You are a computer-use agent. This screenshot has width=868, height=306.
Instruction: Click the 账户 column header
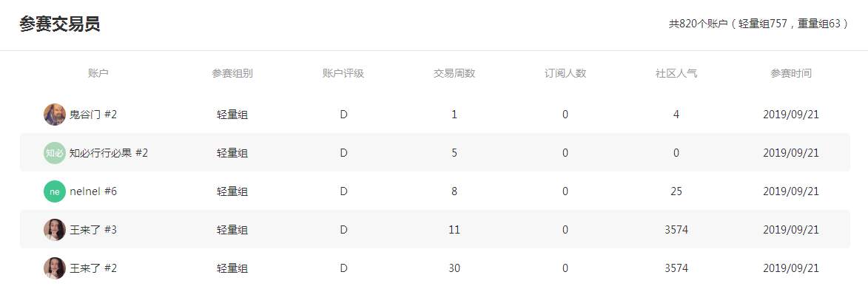click(98, 73)
